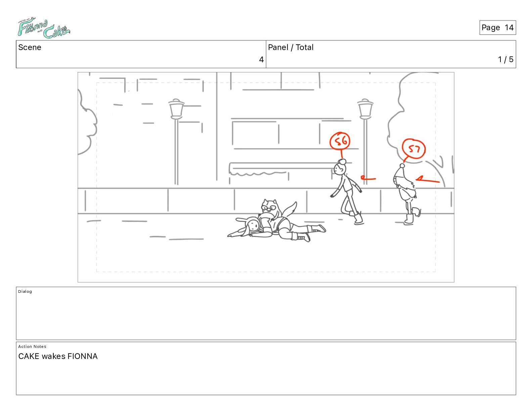Screen dimensions: 532x411
Task: Click inside the Dialog text box
Action: 266,313
